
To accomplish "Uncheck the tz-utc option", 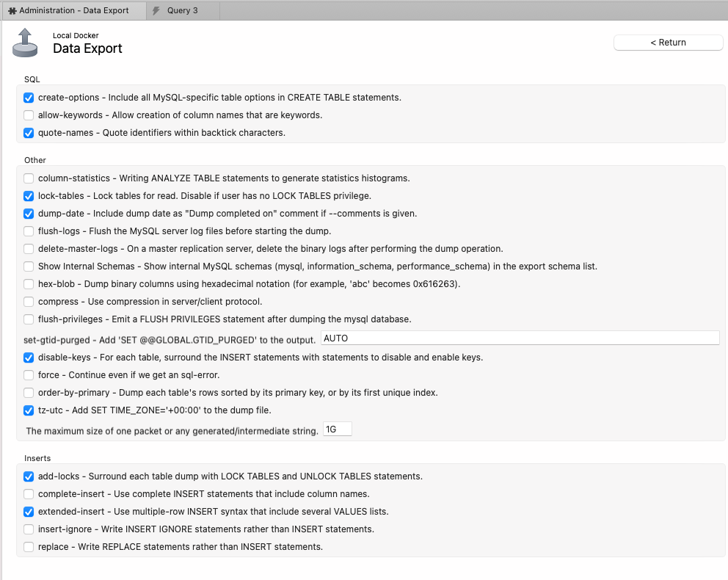I will pyautogui.click(x=29, y=410).
